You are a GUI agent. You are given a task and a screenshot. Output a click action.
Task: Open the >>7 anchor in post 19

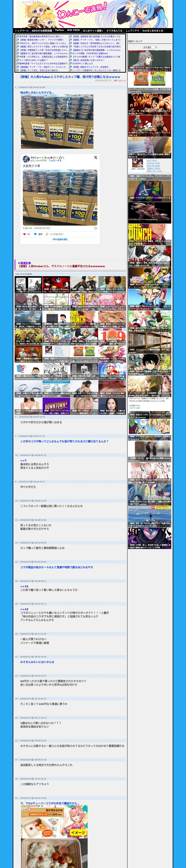point(23,460)
